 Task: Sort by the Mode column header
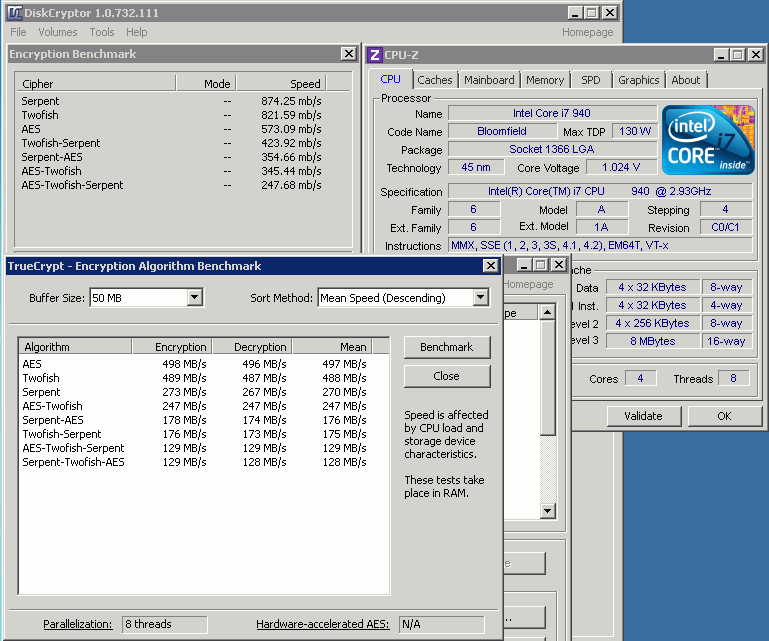206,84
